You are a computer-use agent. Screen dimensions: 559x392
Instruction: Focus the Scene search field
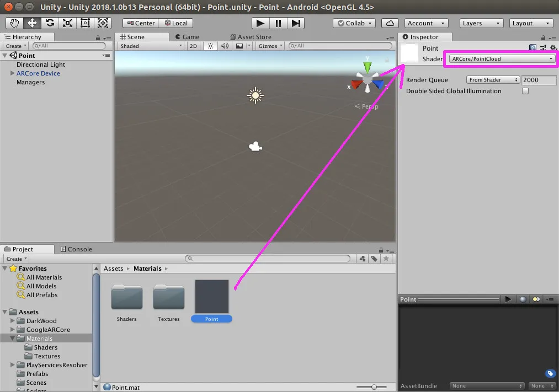tap(340, 46)
